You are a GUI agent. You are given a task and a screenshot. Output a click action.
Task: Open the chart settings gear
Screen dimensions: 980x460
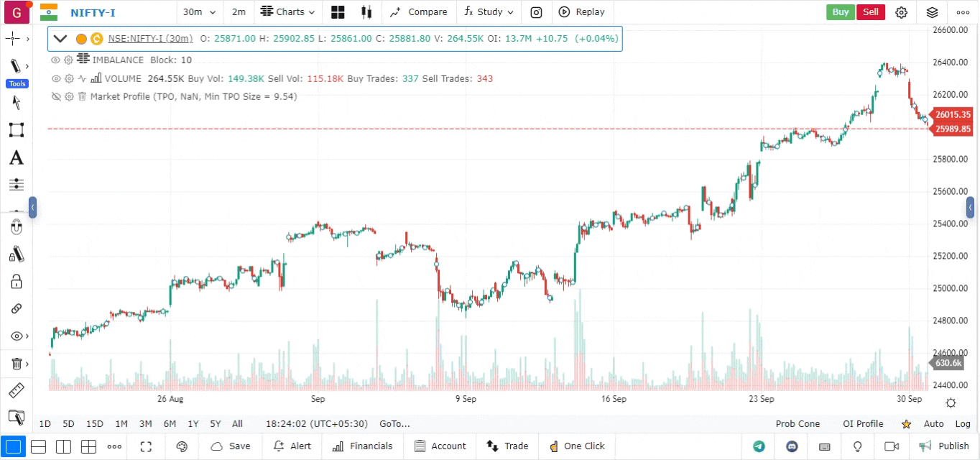point(901,12)
